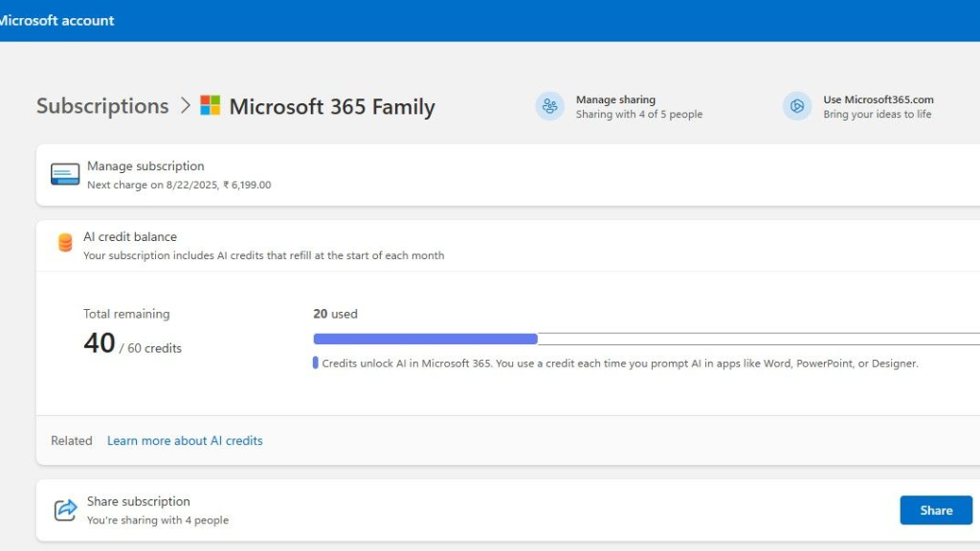
Task: Click the blue legend marker beside Credits unlock AI
Action: [x=316, y=363]
